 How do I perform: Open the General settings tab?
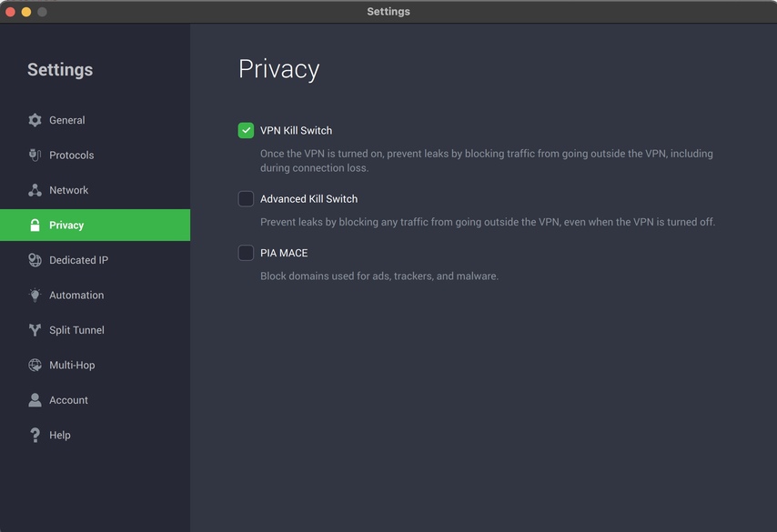click(x=67, y=120)
